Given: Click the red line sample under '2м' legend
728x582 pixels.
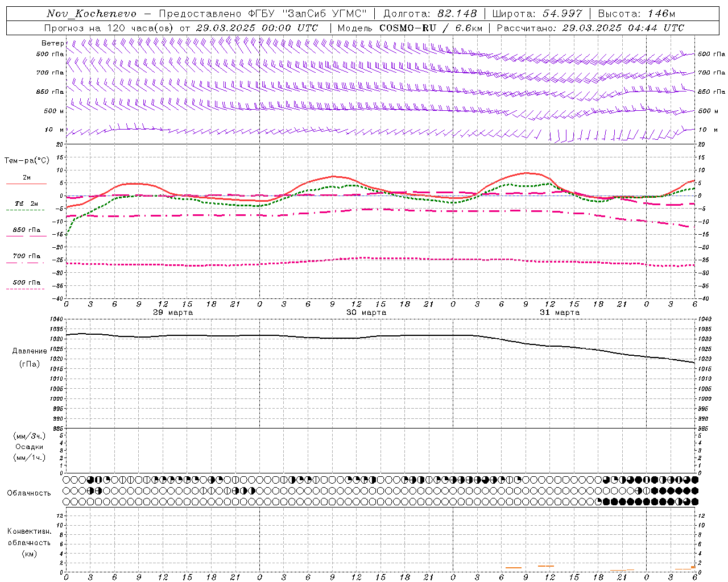Looking at the screenshot, I should 26,184.
